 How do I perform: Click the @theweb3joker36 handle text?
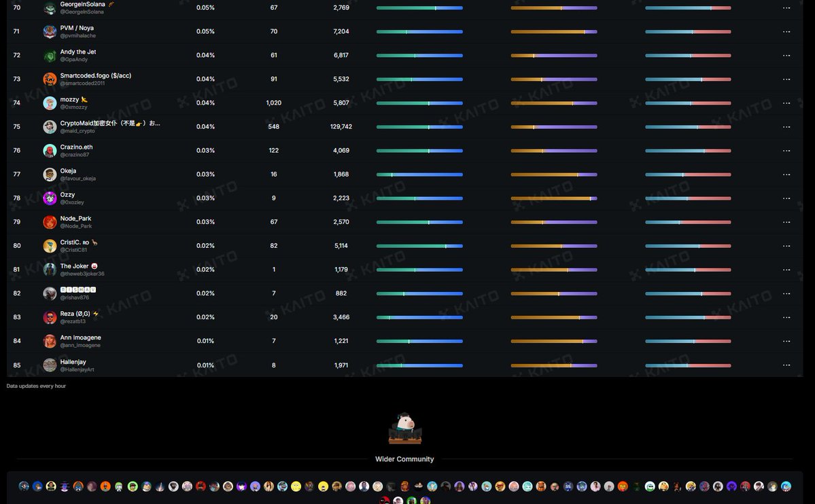coord(82,274)
